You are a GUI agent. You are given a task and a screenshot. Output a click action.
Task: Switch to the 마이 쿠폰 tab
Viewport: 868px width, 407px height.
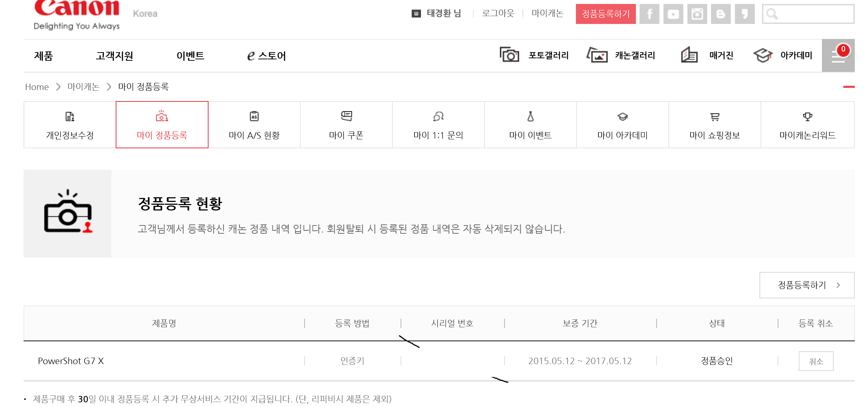pos(346,125)
